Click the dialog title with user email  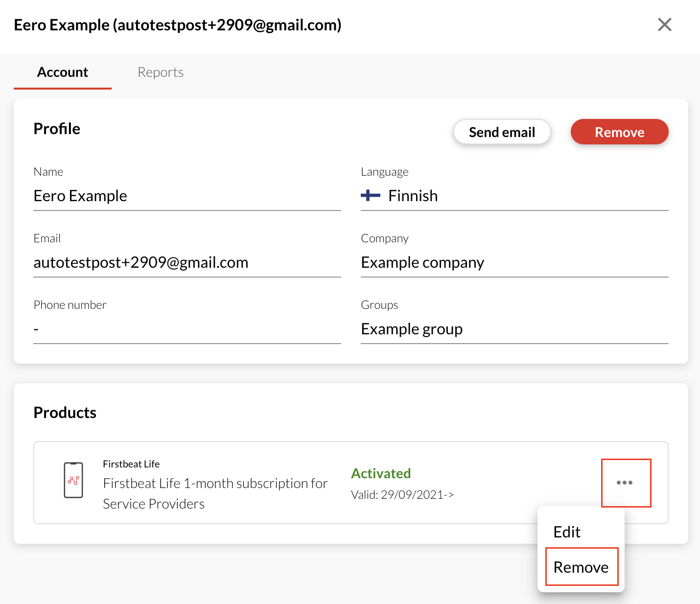(178, 25)
